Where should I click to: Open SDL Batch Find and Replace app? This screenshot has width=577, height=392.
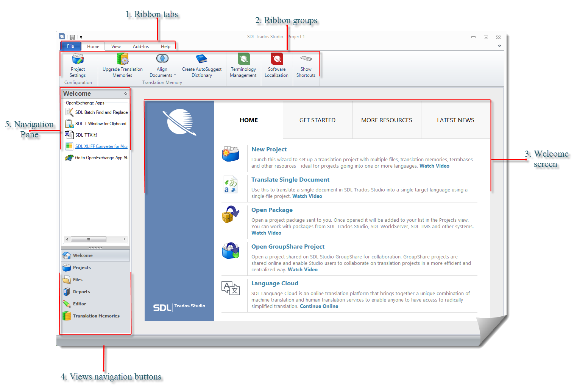click(97, 112)
